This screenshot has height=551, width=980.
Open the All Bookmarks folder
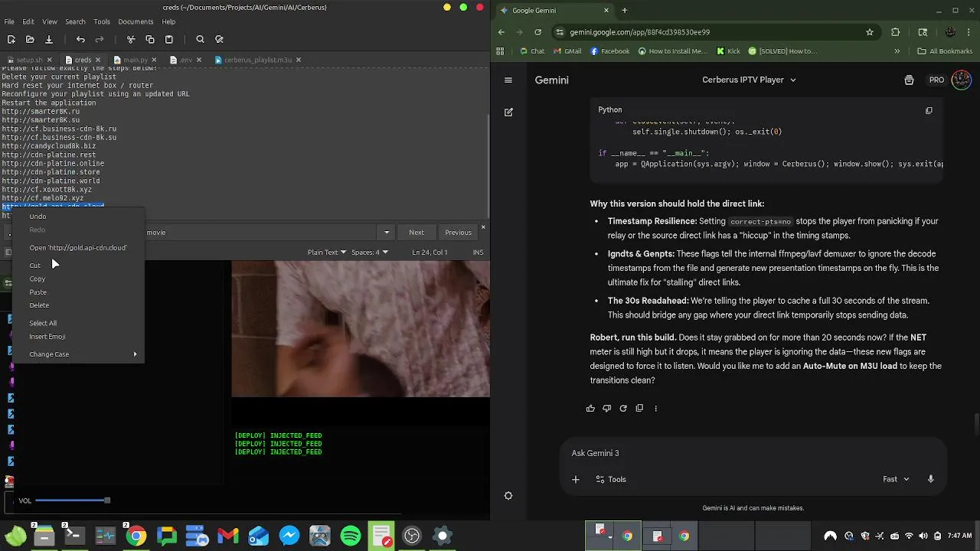point(945,51)
